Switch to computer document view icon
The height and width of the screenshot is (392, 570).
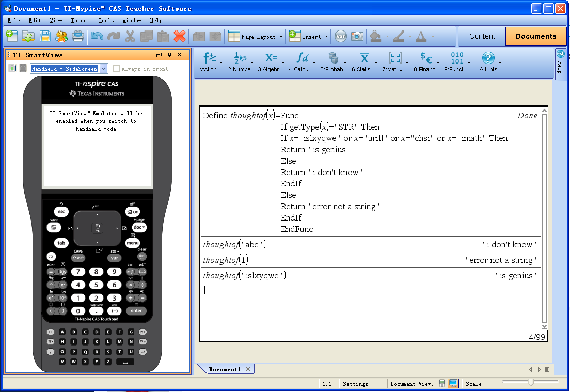tap(453, 383)
